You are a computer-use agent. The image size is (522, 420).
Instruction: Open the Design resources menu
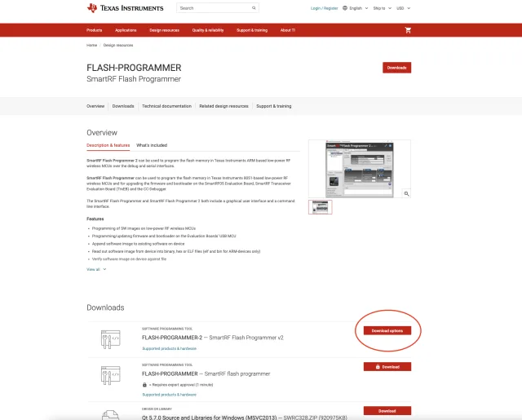pos(164,30)
